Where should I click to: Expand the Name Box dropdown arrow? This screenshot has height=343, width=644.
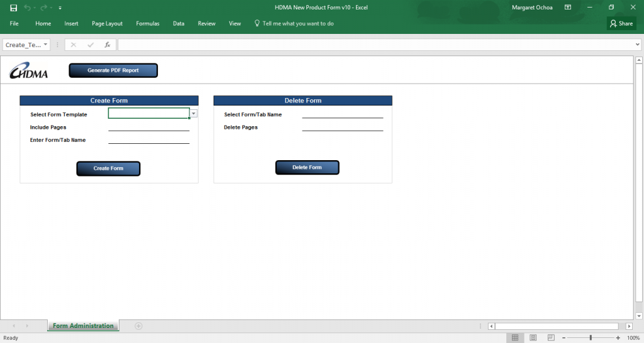pos(45,45)
